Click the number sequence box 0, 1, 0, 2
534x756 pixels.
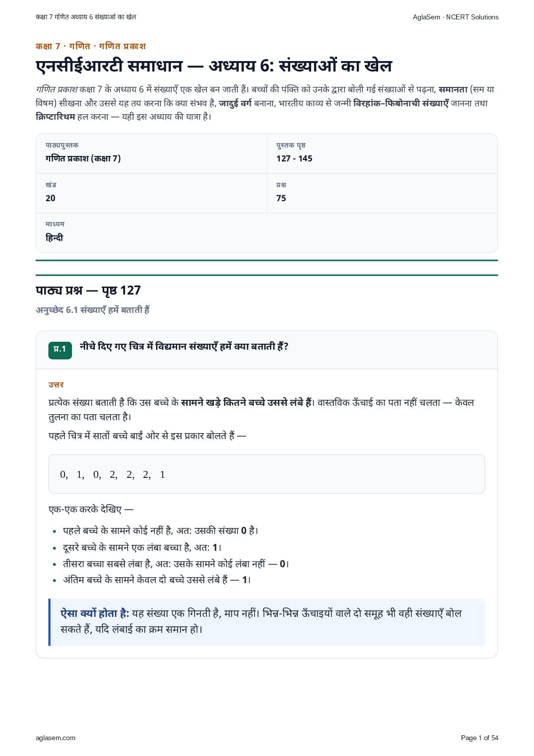(267, 474)
